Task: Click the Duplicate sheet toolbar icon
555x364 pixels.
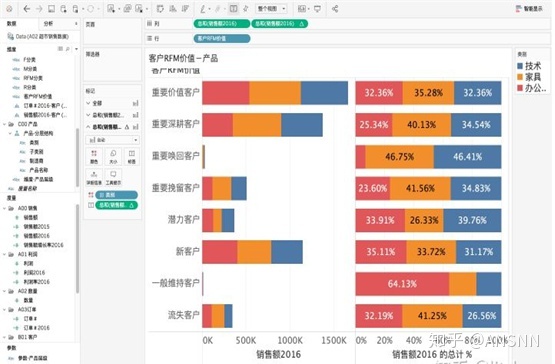Action: click(x=127, y=9)
